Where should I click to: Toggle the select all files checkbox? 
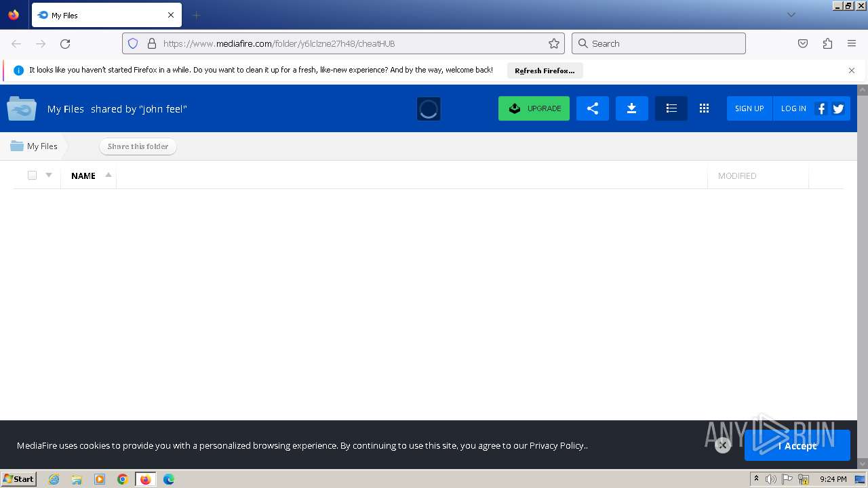pyautogui.click(x=32, y=176)
